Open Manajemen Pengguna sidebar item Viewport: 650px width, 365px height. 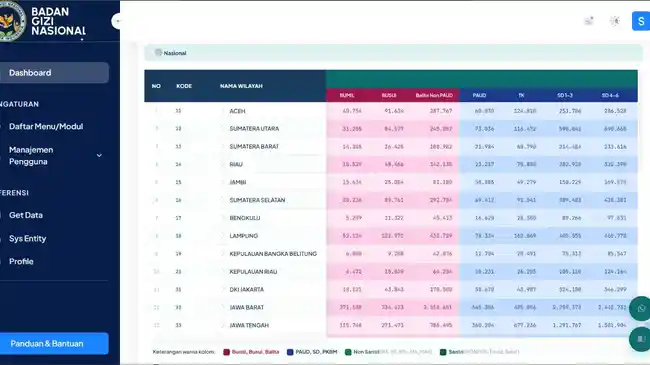tap(31, 156)
